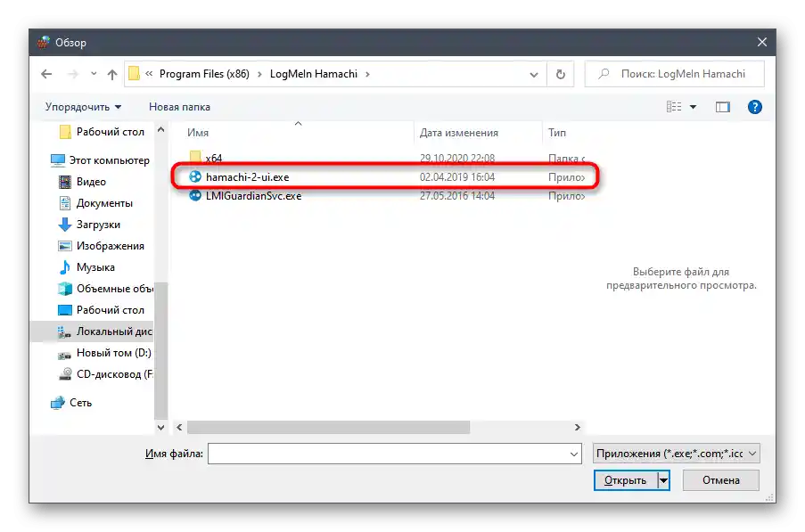
Task: Click the Открыть button
Action: tap(625, 480)
